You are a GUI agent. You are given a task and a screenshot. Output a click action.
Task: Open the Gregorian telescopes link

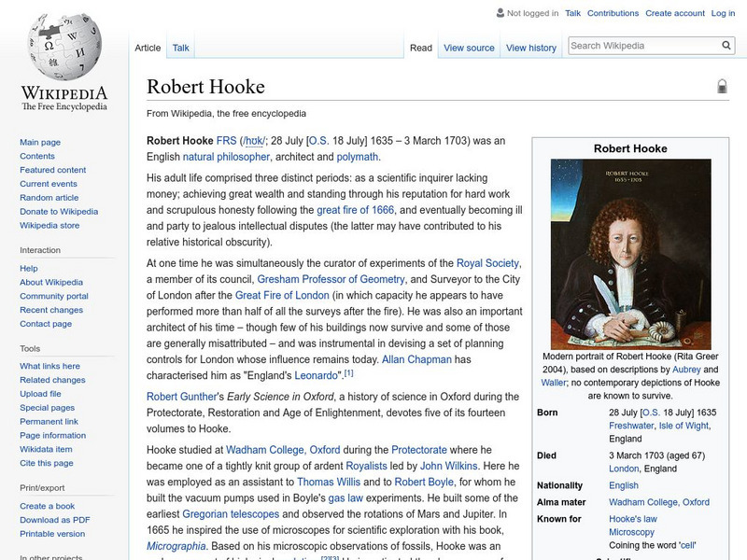pos(231,514)
